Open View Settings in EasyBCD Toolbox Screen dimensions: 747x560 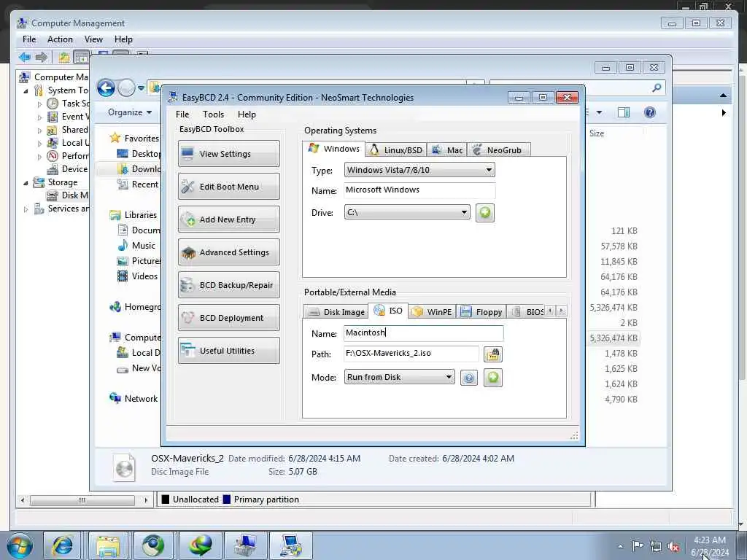[228, 154]
